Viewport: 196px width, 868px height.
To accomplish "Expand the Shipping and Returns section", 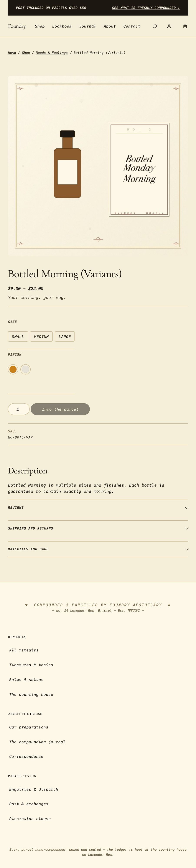I will (x=98, y=528).
